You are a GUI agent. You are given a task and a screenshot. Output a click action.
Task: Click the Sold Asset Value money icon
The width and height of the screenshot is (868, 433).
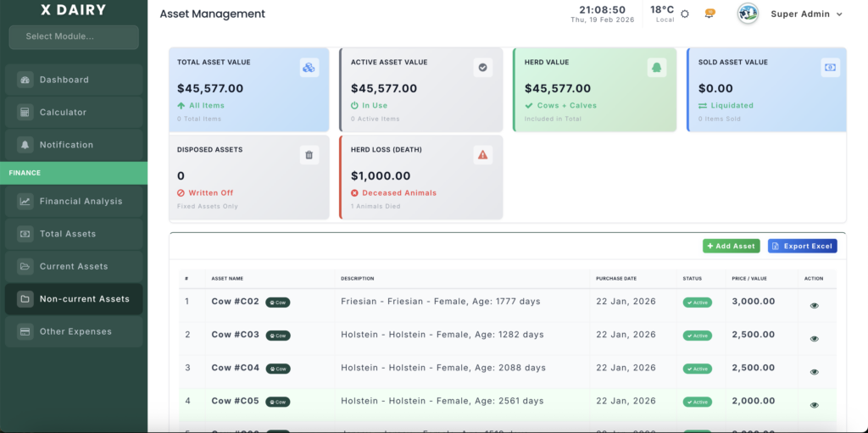830,67
